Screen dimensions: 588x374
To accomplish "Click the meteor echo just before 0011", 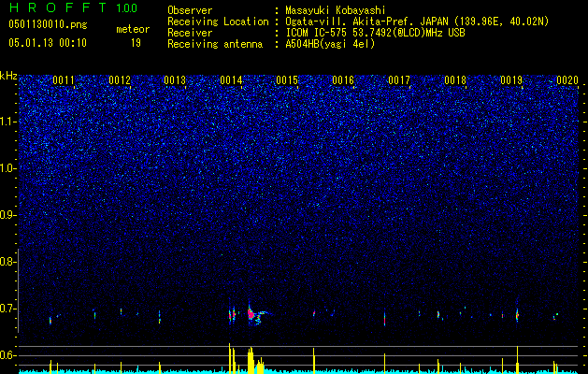I will [50, 321].
